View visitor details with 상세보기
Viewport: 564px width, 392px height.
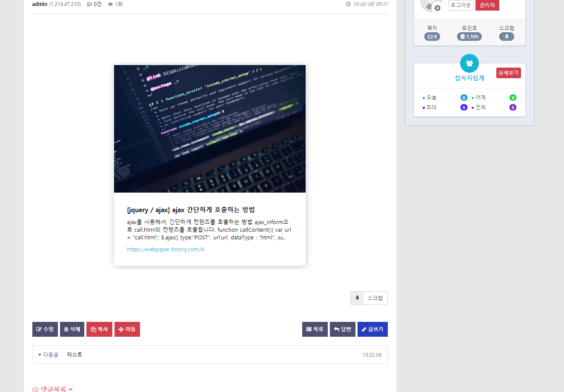tap(509, 73)
